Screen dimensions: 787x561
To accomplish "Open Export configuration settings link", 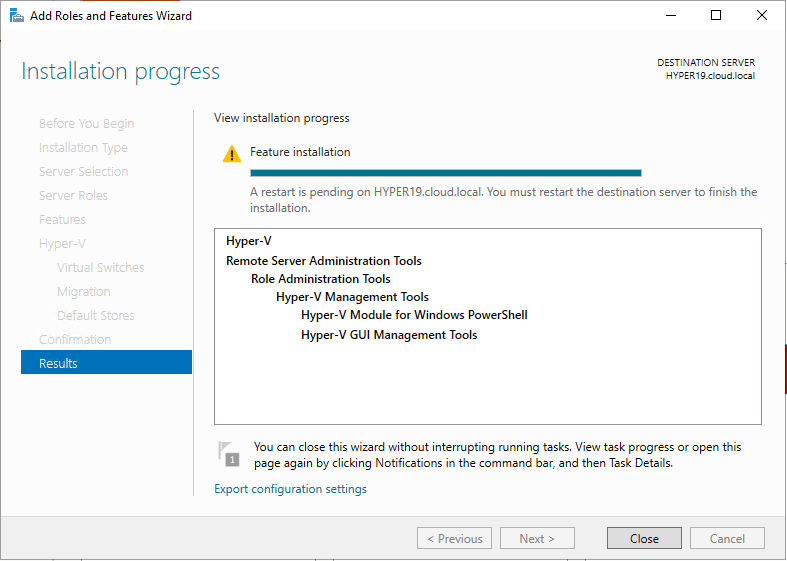I will (290, 489).
